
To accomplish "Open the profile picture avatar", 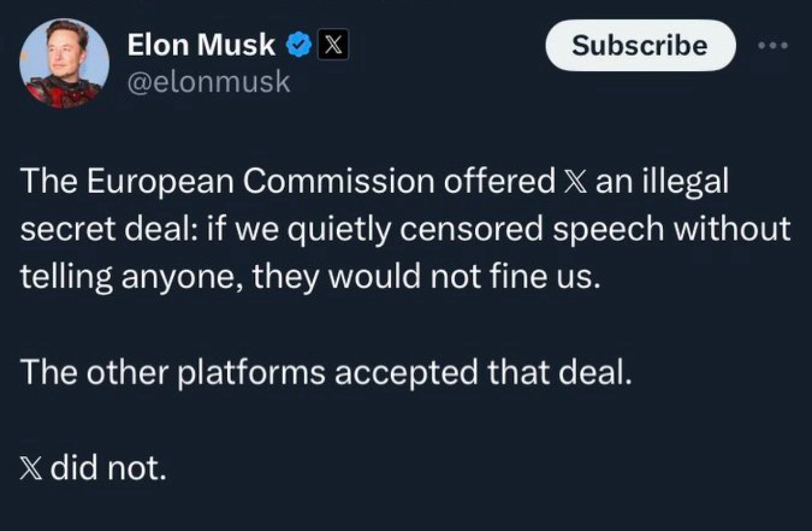I will [64, 63].
